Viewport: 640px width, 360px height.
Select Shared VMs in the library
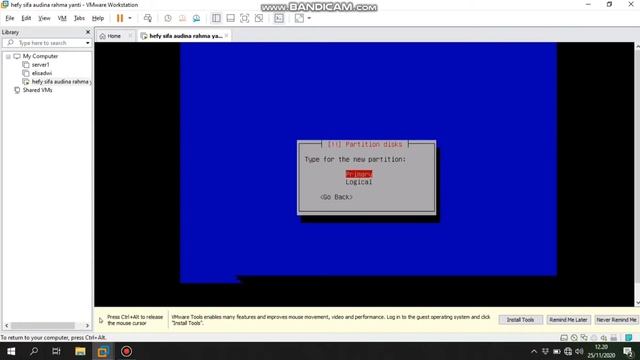point(37,90)
